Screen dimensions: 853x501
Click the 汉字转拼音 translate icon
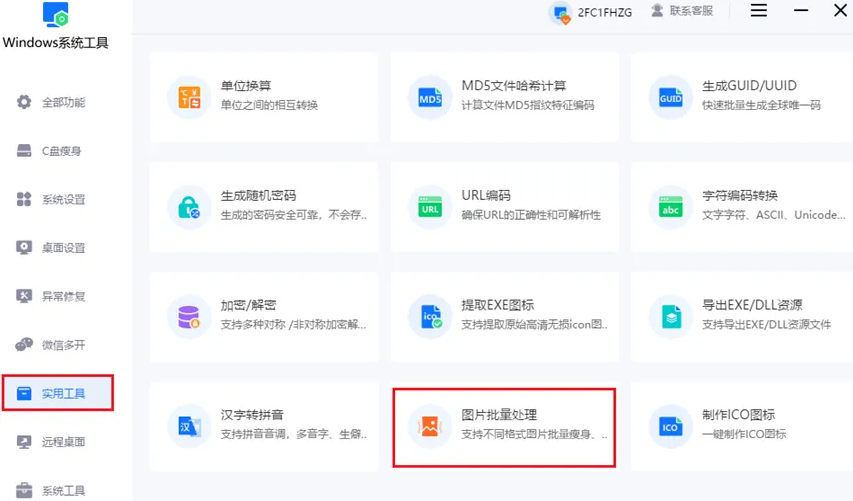point(189,427)
